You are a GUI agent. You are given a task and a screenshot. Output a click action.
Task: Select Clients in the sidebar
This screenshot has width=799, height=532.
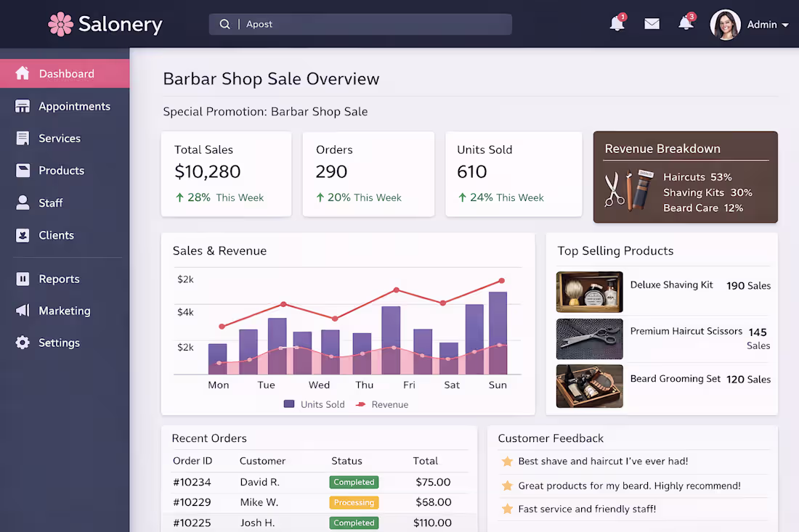click(x=65, y=235)
